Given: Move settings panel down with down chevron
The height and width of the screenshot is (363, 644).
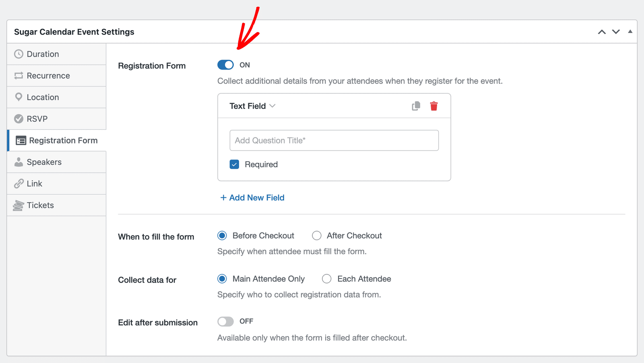Looking at the screenshot, I should pyautogui.click(x=616, y=32).
